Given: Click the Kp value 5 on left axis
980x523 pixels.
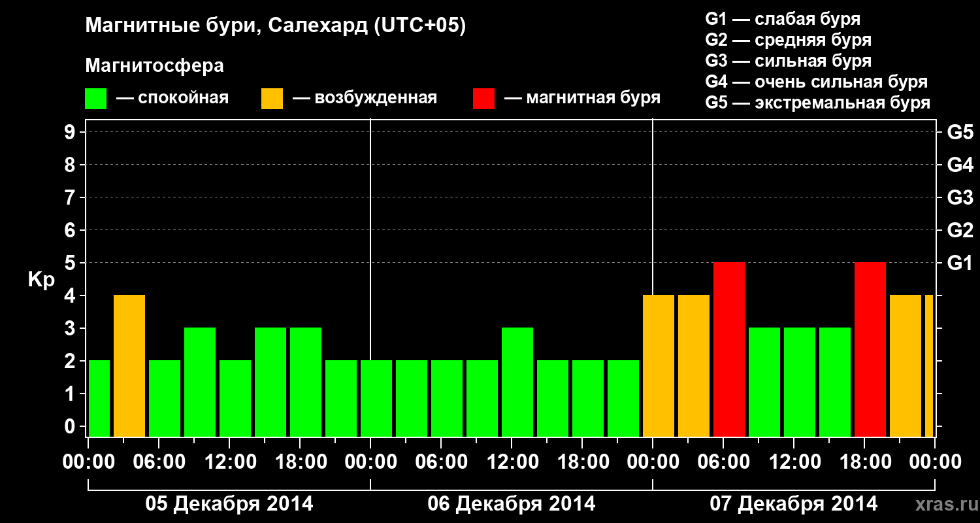Looking at the screenshot, I should (71, 263).
